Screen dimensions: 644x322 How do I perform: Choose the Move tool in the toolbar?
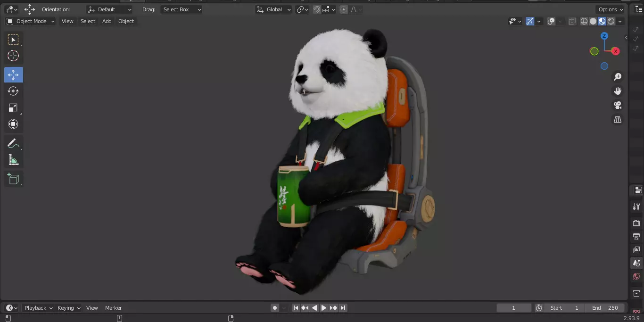13,74
